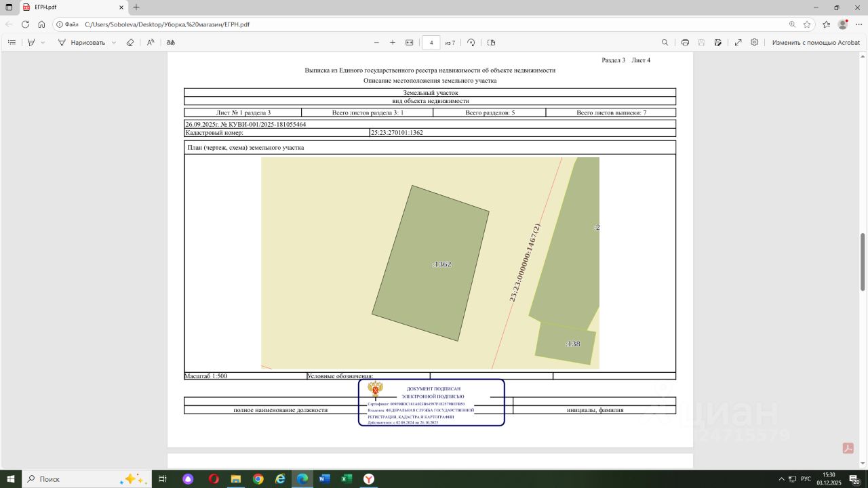Switch the РУС input language
868x488 pixels.
(806, 479)
